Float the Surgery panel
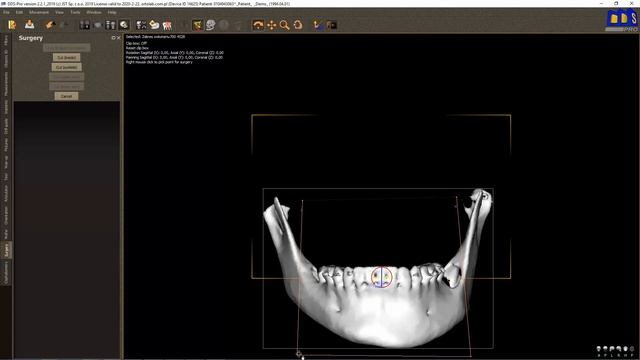The height and width of the screenshot is (360, 640). tap(113, 38)
